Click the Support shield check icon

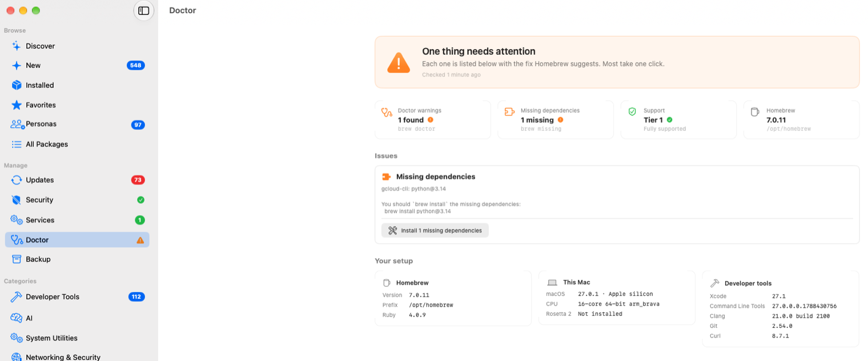point(632,112)
